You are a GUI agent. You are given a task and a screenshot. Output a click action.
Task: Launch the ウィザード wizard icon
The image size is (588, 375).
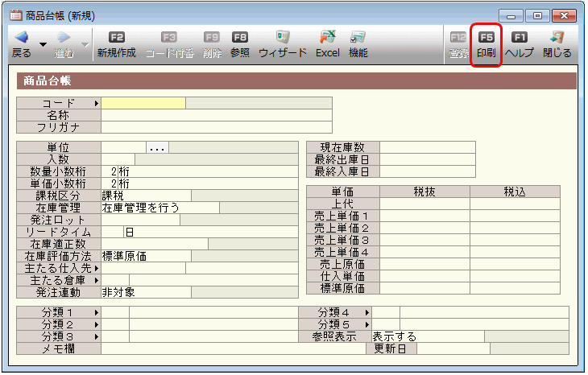pyautogui.click(x=282, y=38)
